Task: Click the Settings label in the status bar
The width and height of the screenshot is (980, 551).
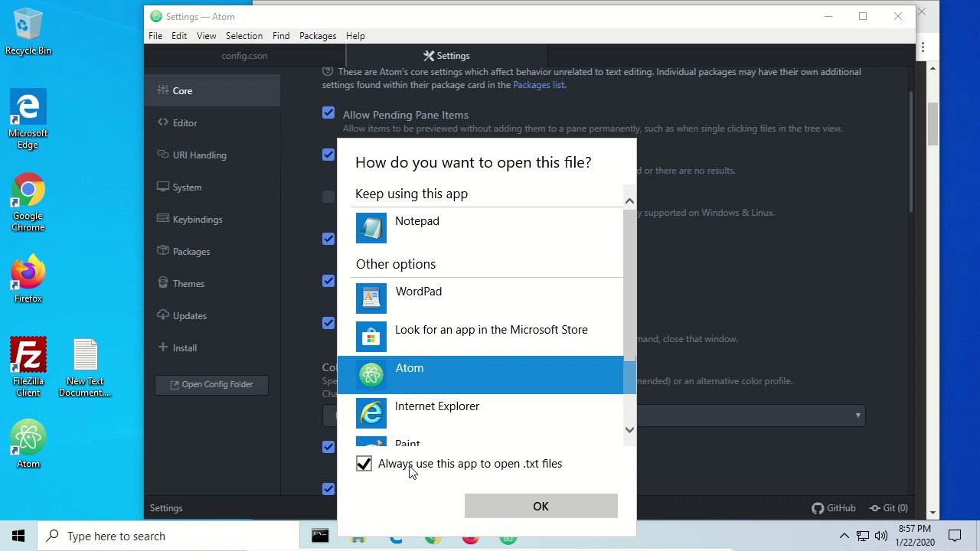Action: (x=166, y=508)
